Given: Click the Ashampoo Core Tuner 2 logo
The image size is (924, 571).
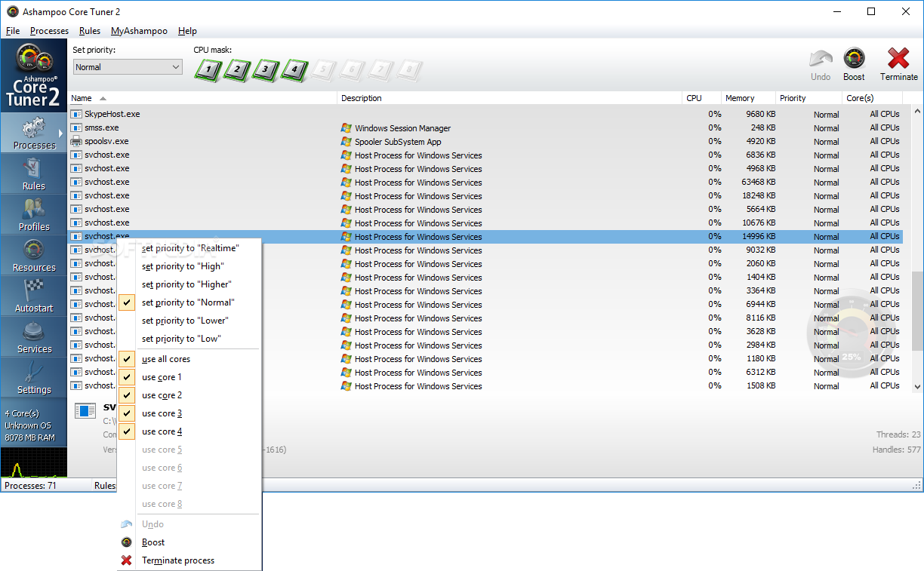Looking at the screenshot, I should tap(33, 75).
